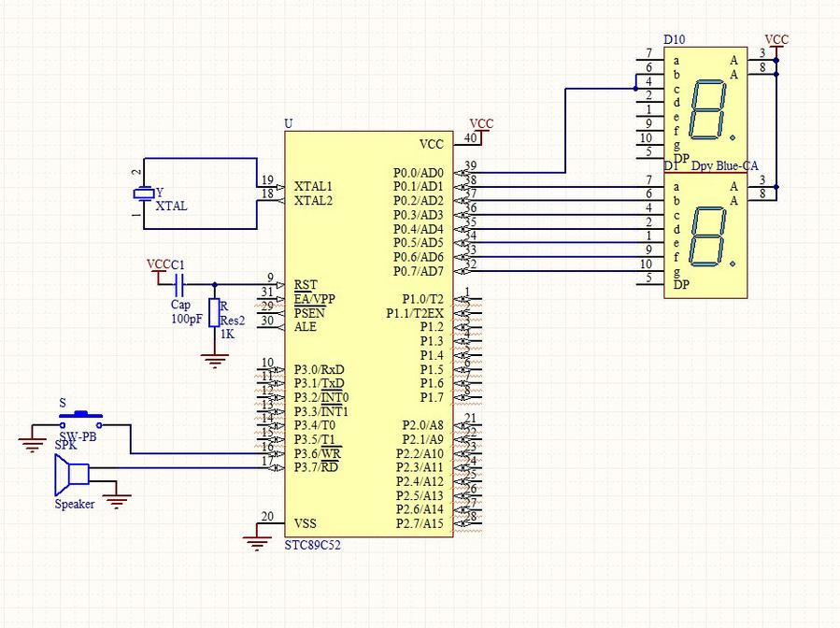Viewport: 840px width, 628px height.
Task: Select the VCC power port near the displays
Action: pos(776,42)
